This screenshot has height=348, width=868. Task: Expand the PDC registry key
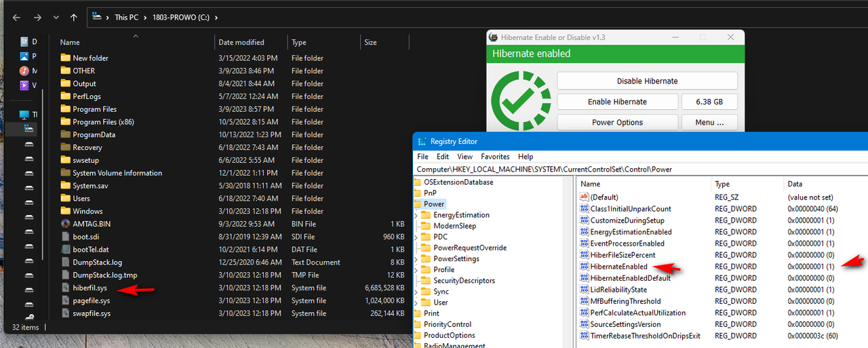click(417, 237)
